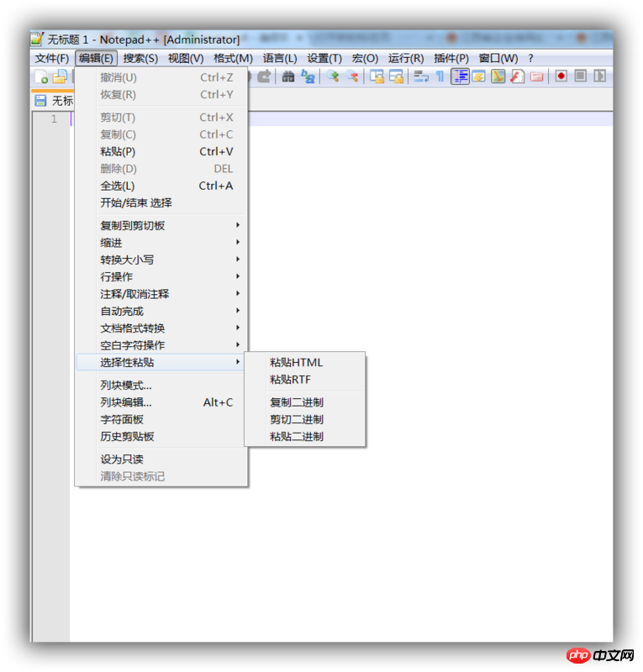Image resolution: width=643 pixels, height=672 pixels.
Task: Click the Open file toolbar icon
Action: tap(60, 76)
